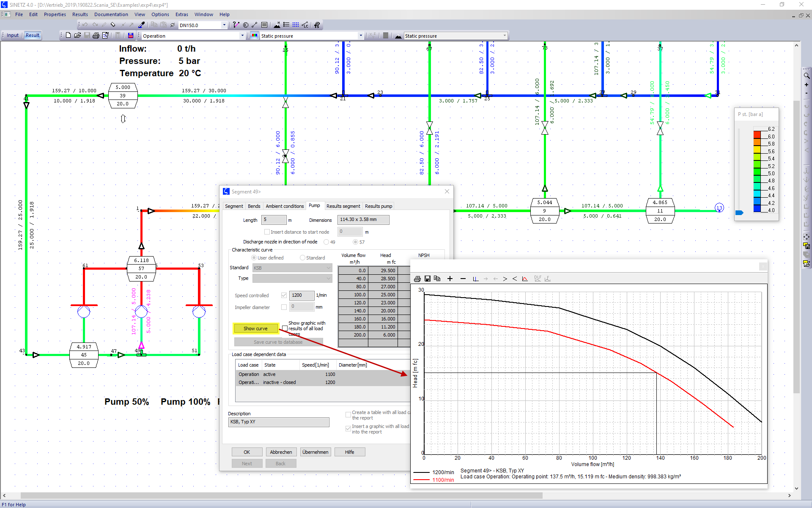Click the print icon in curve window
Viewport: 812px width, 508px height.
click(x=417, y=279)
